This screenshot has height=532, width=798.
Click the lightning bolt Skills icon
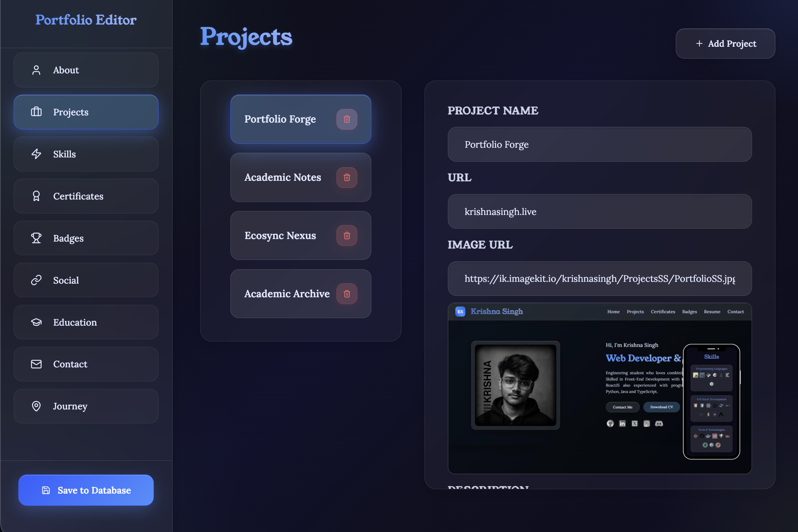point(36,154)
